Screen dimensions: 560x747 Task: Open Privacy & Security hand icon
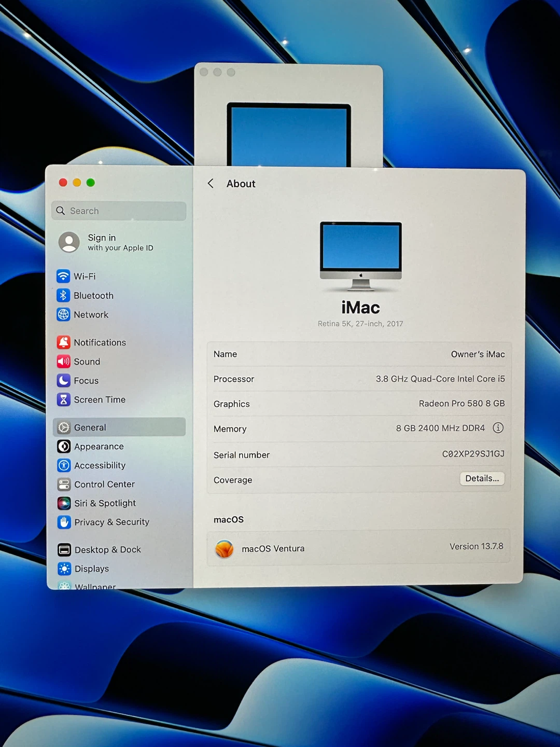tap(64, 522)
